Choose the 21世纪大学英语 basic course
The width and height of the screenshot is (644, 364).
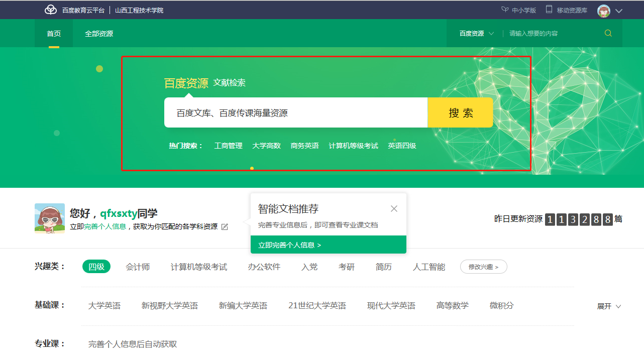317,305
